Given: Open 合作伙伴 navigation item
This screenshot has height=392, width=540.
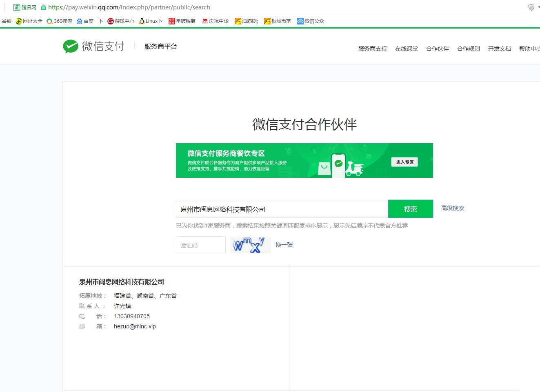Looking at the screenshot, I should (437, 49).
